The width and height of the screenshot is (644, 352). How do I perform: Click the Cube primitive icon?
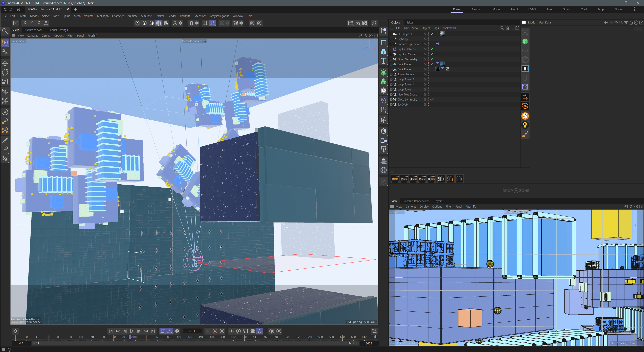(384, 52)
